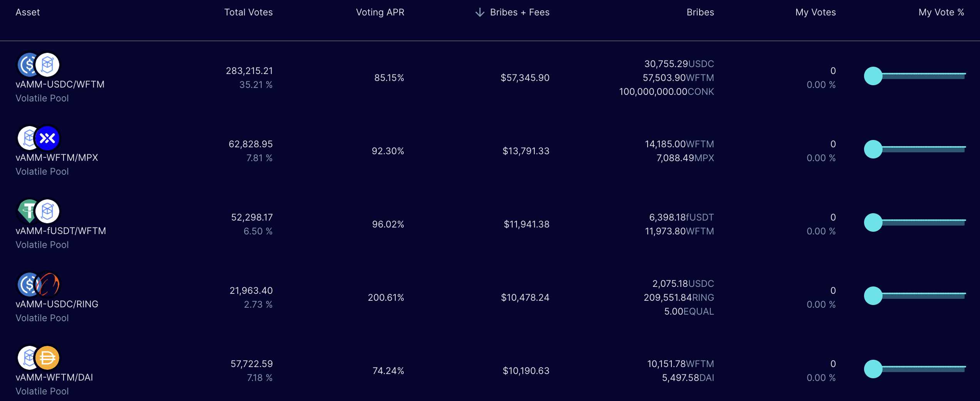Image resolution: width=980 pixels, height=401 pixels.
Task: Click the vote slider for vAMM-WFTM/MPX
Action: (873, 149)
